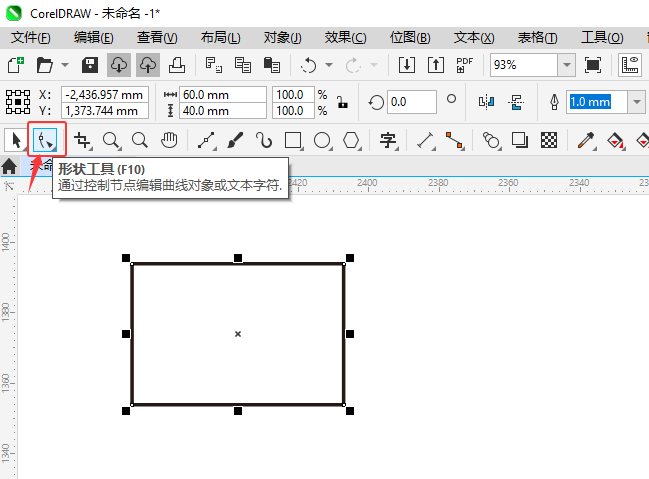Select the Connector tool
This screenshot has width=649, height=479.
pyautogui.click(x=454, y=140)
